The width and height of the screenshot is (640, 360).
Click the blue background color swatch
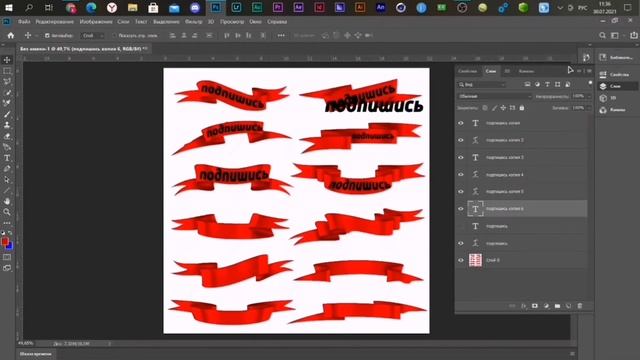(x=10, y=246)
